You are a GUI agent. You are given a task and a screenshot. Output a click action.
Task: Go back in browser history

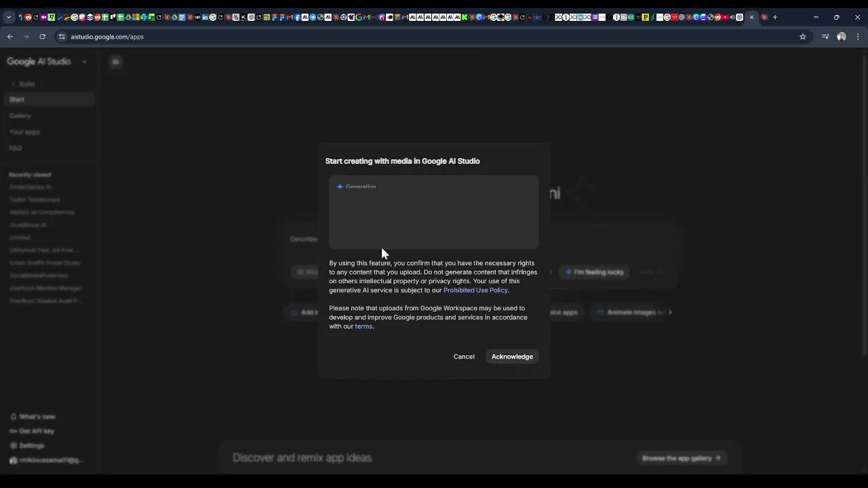pyautogui.click(x=10, y=37)
